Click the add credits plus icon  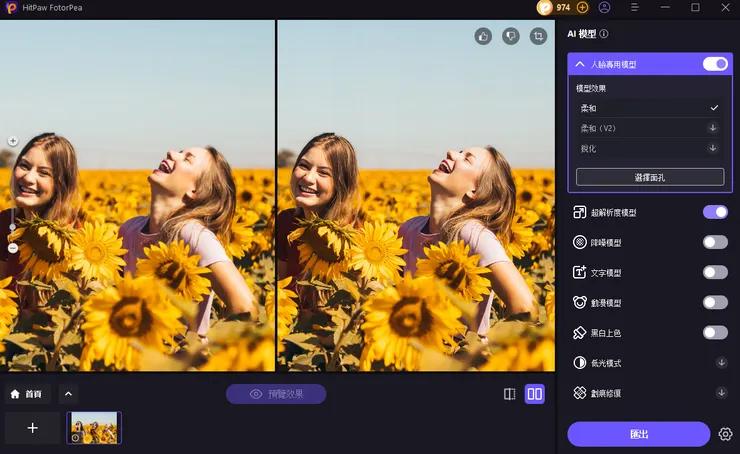click(x=583, y=7)
